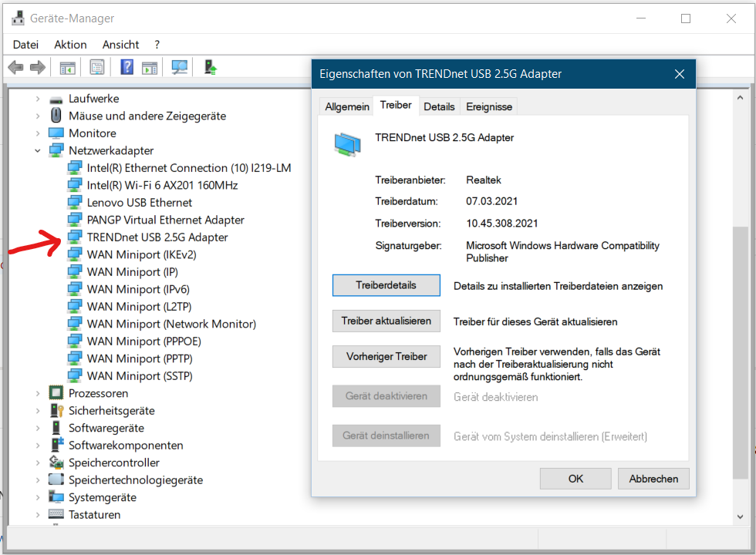This screenshot has height=555, width=756.
Task: Click the Systemgeräte icon
Action: click(56, 496)
